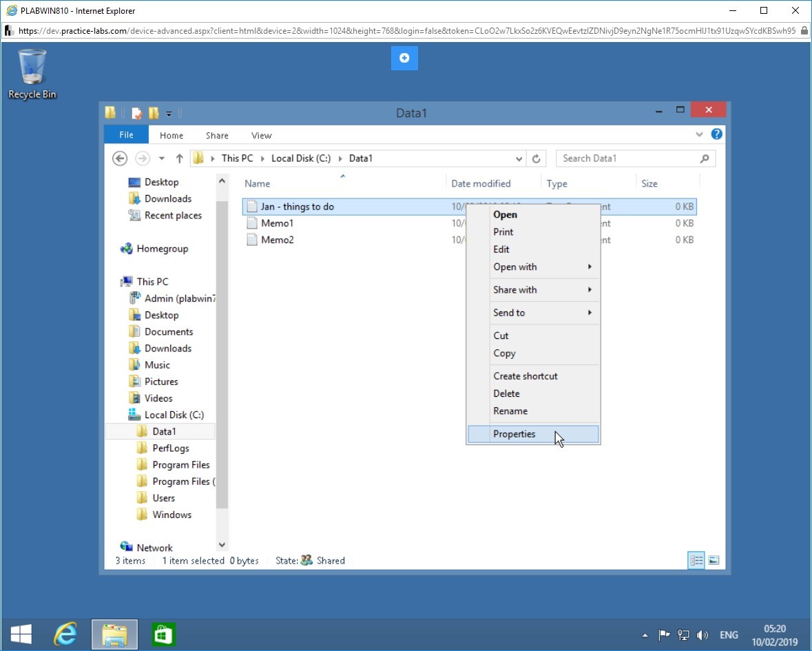Refresh the Data1 folder view
The width and height of the screenshot is (812, 651).
pos(536,159)
